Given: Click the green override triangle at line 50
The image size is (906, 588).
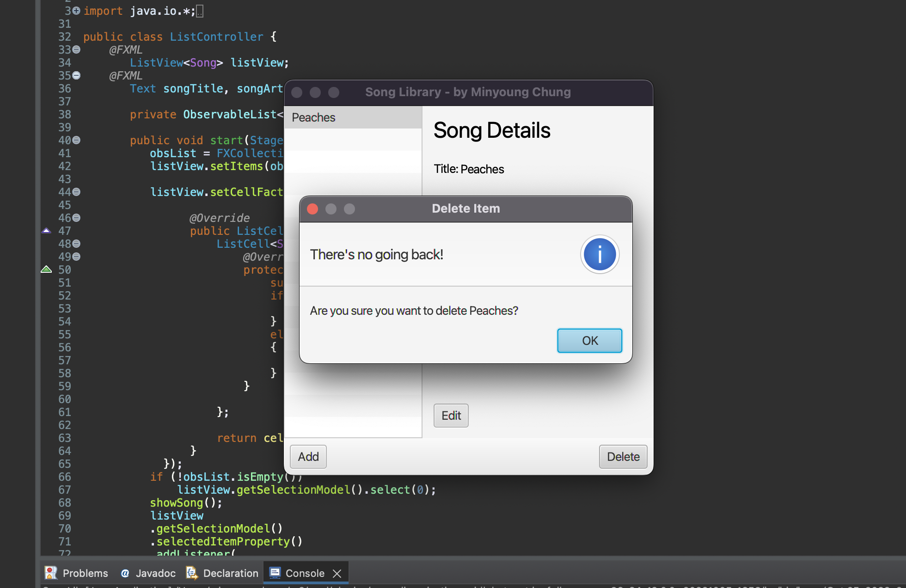Looking at the screenshot, I should pyautogui.click(x=46, y=269).
